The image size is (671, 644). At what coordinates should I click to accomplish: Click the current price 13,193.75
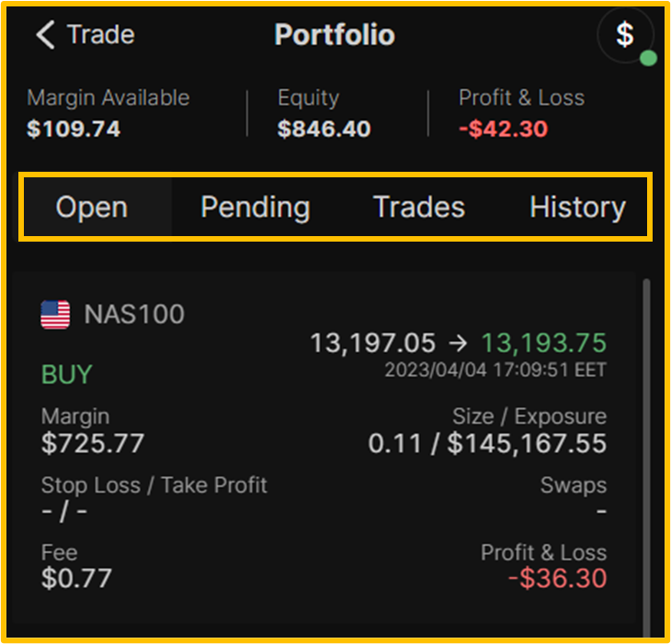pos(544,343)
